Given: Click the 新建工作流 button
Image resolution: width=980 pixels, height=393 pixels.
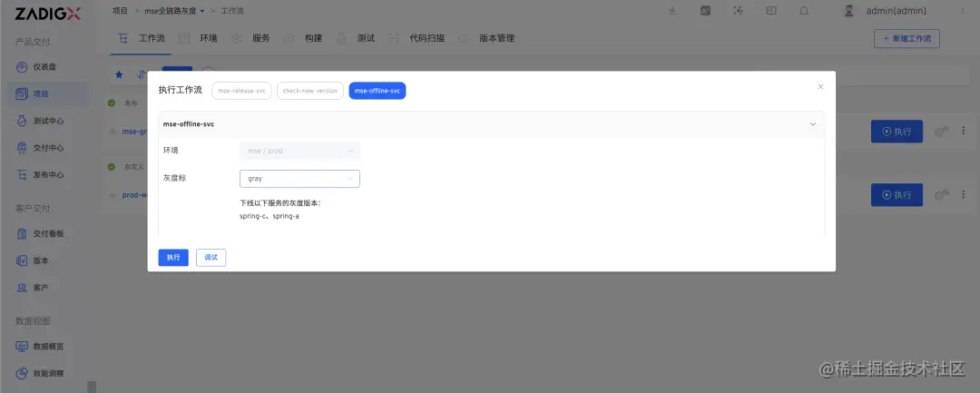Looking at the screenshot, I should coord(906,38).
